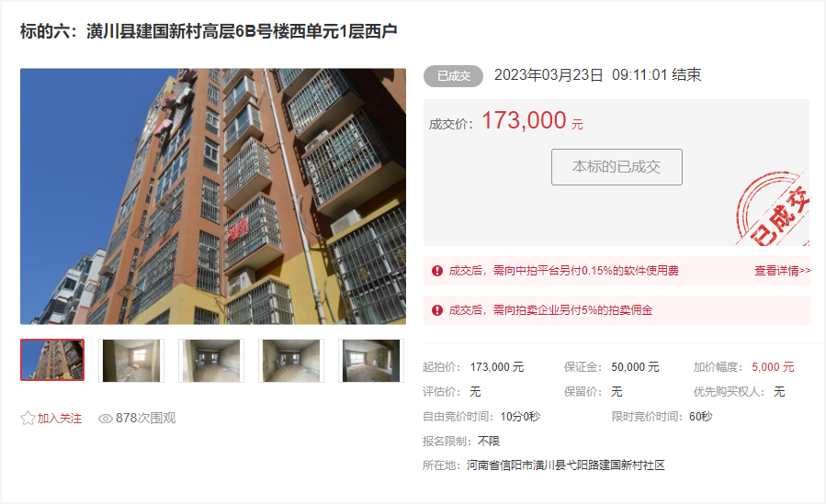Click the 878次围观 view count text

pyautogui.click(x=146, y=419)
